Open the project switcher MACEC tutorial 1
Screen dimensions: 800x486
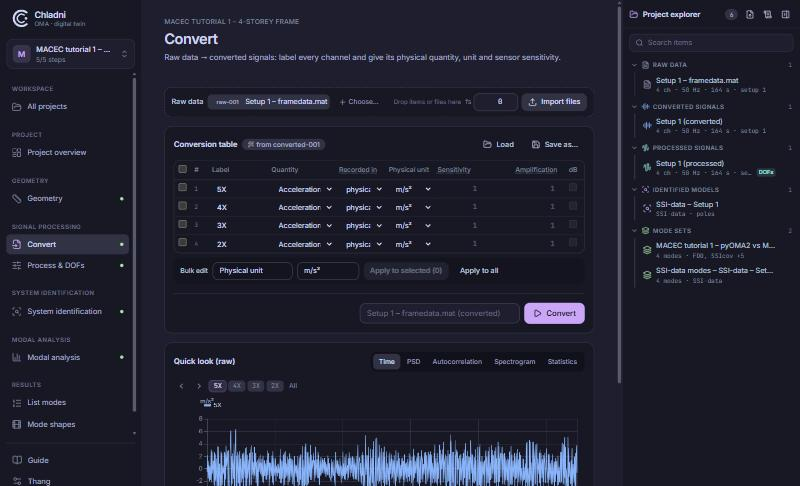pyautogui.click(x=70, y=54)
